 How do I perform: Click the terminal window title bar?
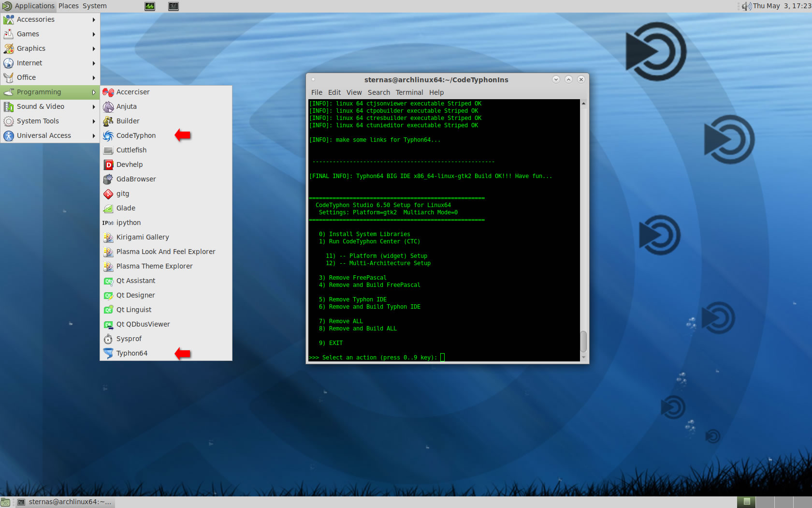[436, 80]
